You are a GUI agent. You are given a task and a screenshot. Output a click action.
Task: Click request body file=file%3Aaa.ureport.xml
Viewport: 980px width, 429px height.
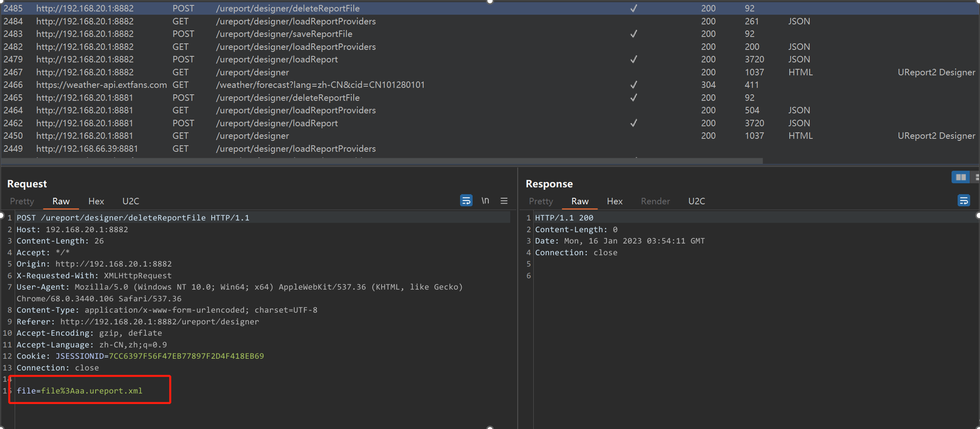point(80,391)
